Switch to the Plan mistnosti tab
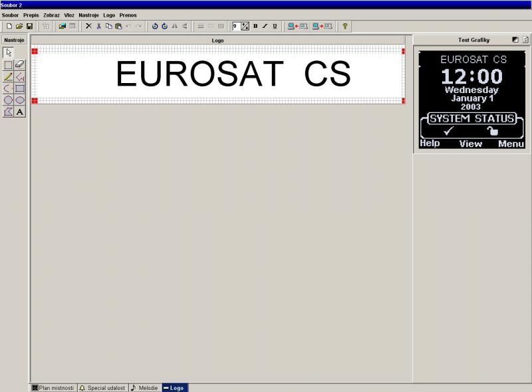The height and width of the screenshot is (392, 532). pos(53,387)
